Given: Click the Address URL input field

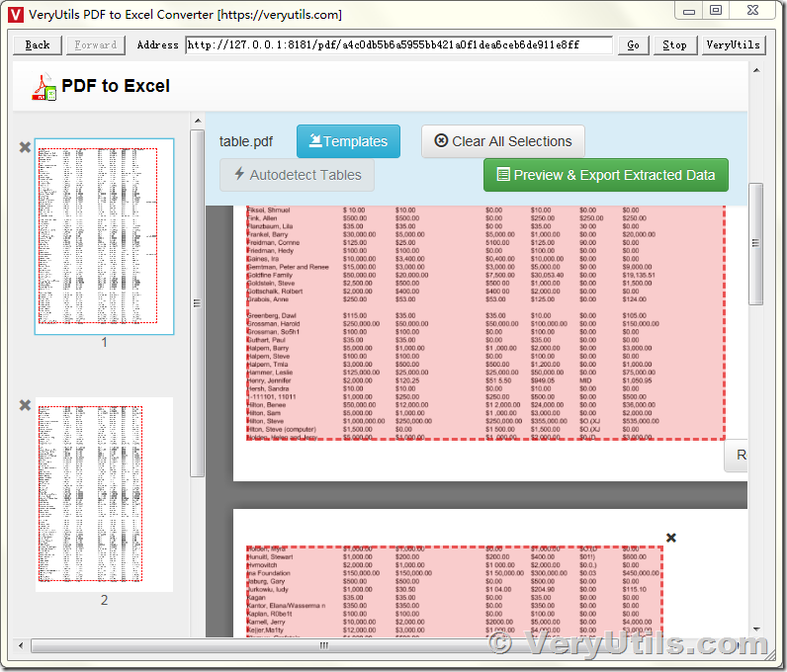Looking at the screenshot, I should 398,44.
